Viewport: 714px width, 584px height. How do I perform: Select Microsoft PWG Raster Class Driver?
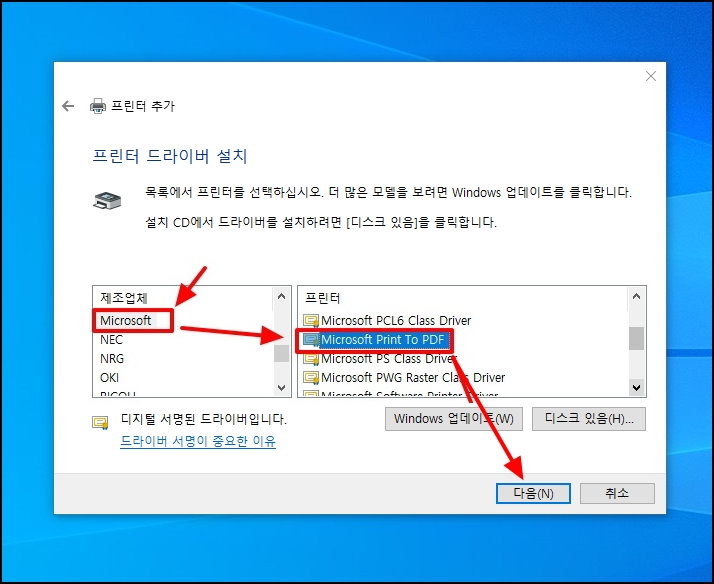pos(413,378)
